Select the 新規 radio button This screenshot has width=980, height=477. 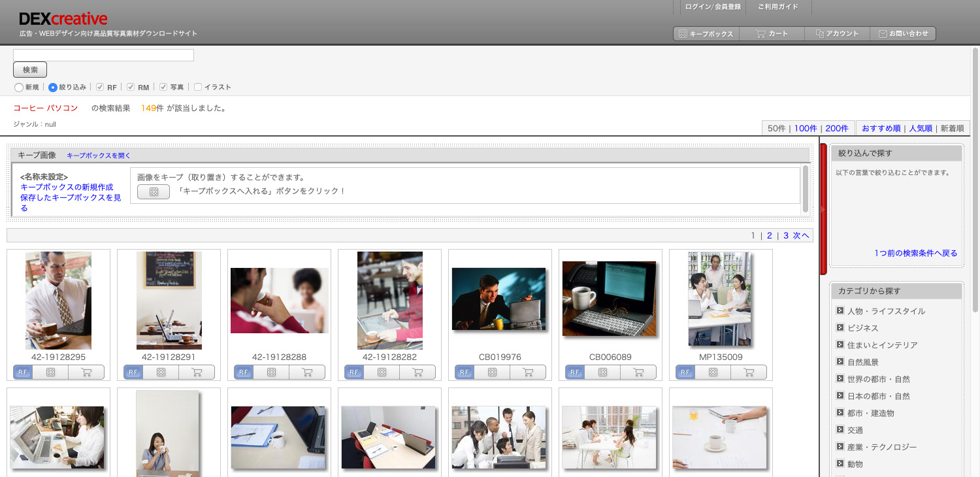click(18, 87)
